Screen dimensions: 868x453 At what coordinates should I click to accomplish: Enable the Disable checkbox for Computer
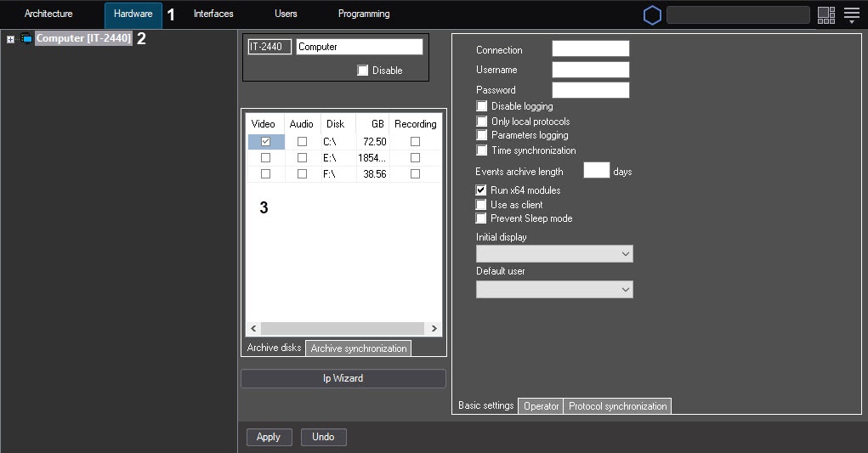(x=363, y=71)
